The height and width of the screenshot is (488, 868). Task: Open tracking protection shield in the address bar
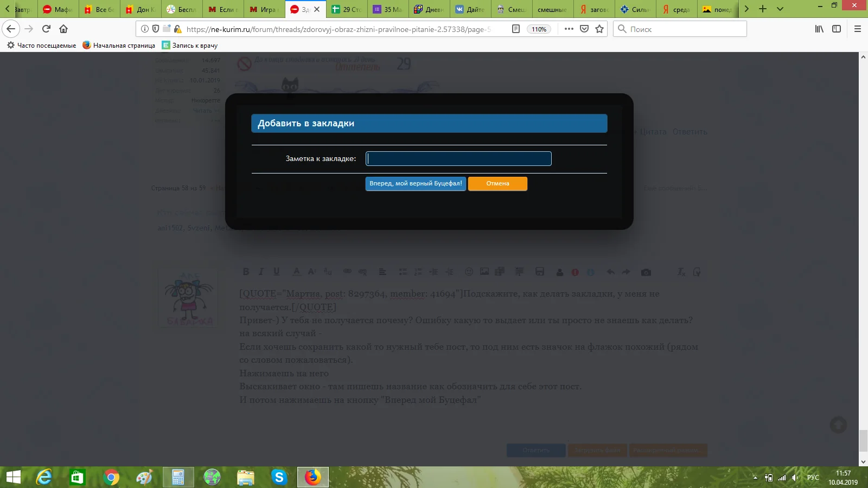156,29
